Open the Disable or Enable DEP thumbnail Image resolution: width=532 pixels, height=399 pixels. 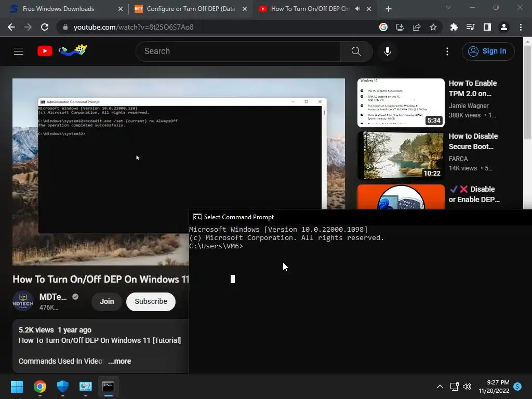point(401,197)
